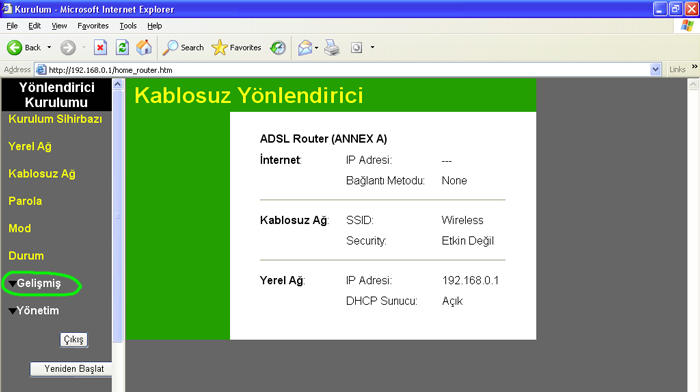Expand the Gelişmiş menu section
This screenshot has height=392, width=700.
click(35, 284)
